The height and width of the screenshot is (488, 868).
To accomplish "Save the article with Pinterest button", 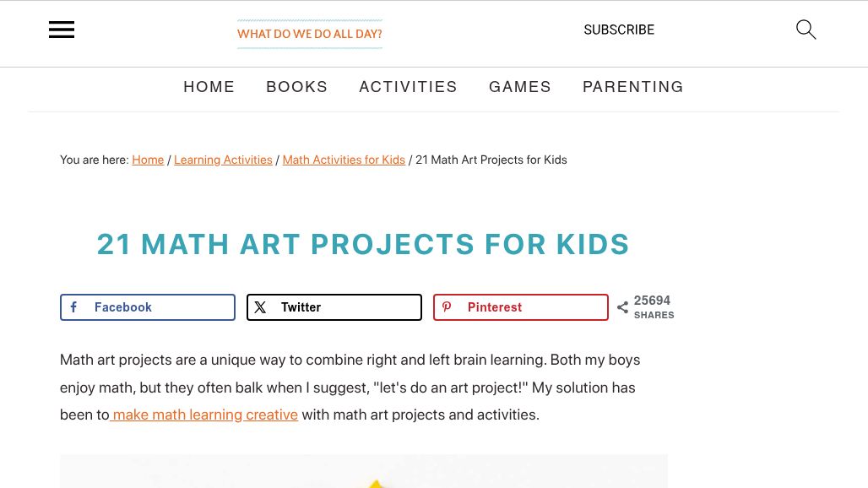I will (521, 307).
